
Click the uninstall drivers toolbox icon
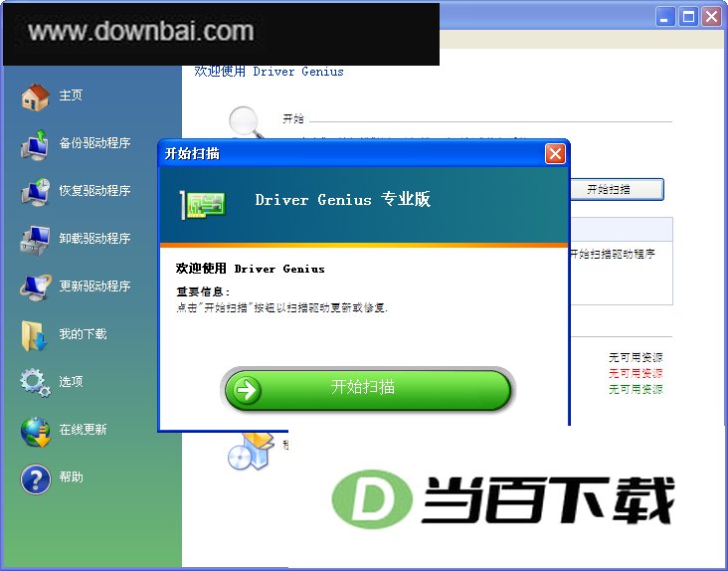click(x=35, y=240)
